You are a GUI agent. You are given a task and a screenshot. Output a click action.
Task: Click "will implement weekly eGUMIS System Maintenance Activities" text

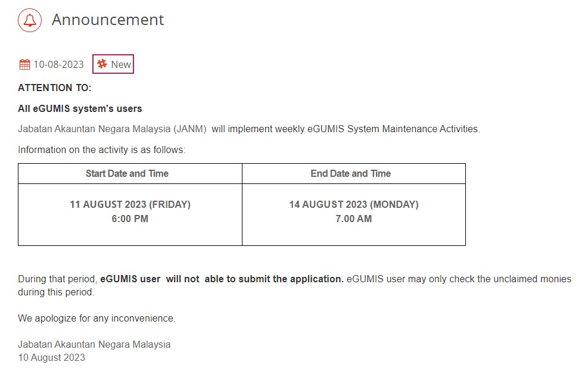click(x=346, y=129)
